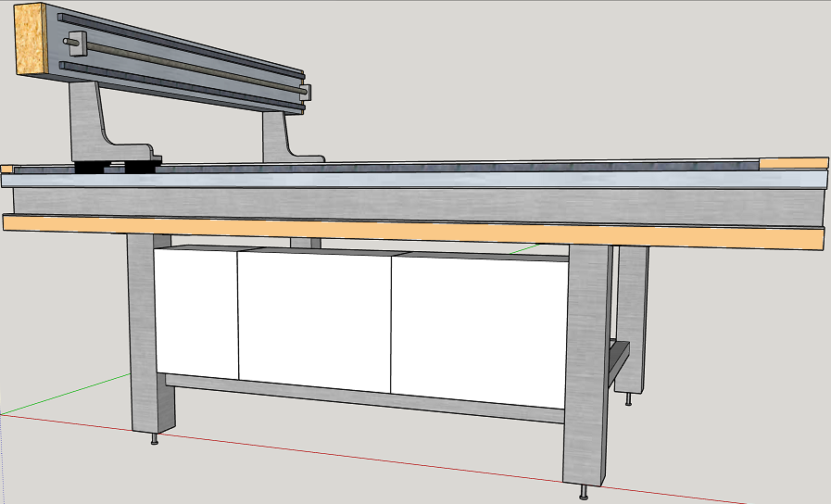
Task: Select the middle white cabinet panel
Action: (x=314, y=321)
